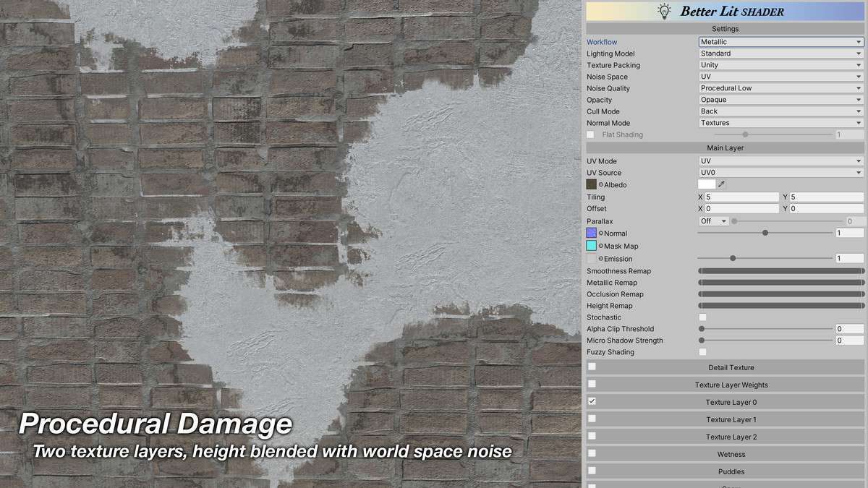The width and height of the screenshot is (868, 488).
Task: Click the Smoothness Remap range slider
Action: pyautogui.click(x=781, y=271)
